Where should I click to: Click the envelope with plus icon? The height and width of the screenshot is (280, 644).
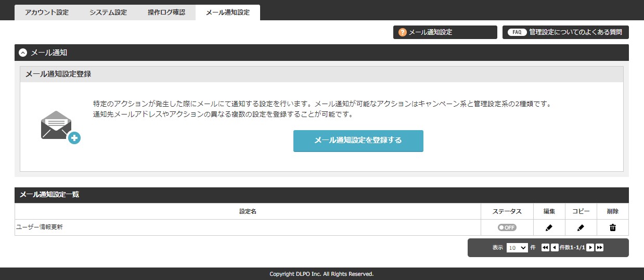pos(60,128)
